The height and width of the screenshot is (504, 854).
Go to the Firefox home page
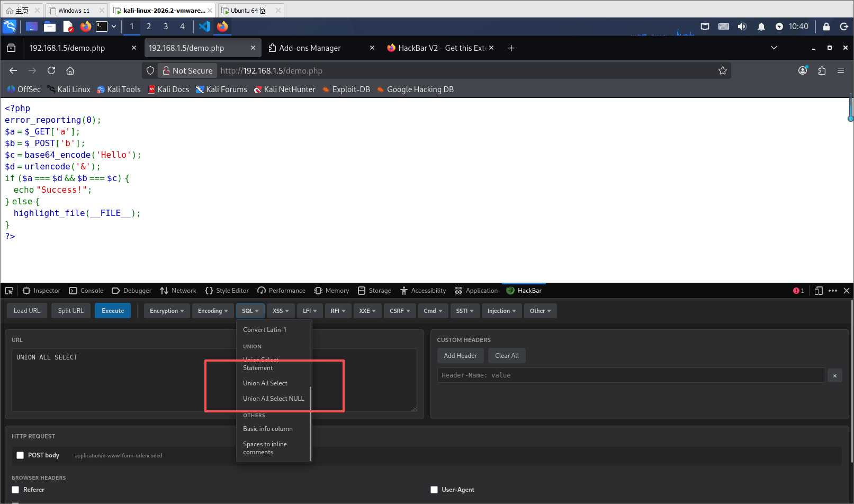tap(70, 70)
